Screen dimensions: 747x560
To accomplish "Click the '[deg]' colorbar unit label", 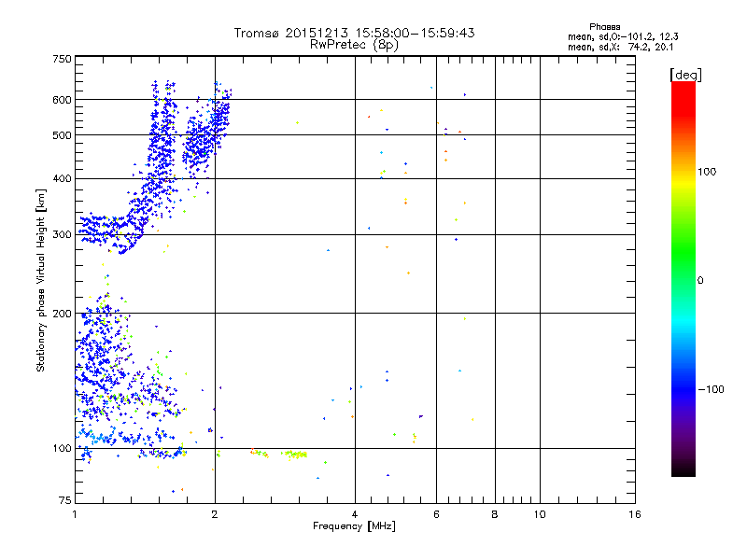I will (685, 75).
